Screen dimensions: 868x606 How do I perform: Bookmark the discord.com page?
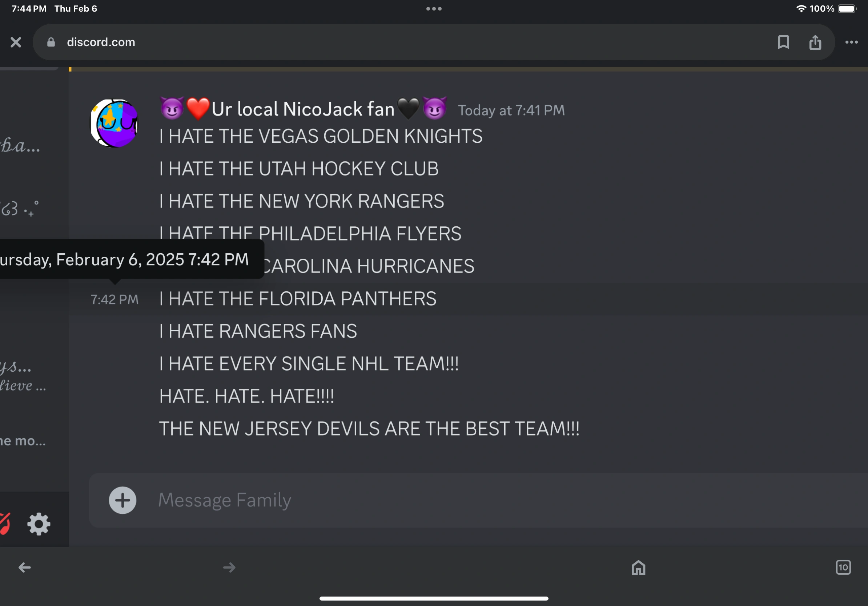coord(783,42)
